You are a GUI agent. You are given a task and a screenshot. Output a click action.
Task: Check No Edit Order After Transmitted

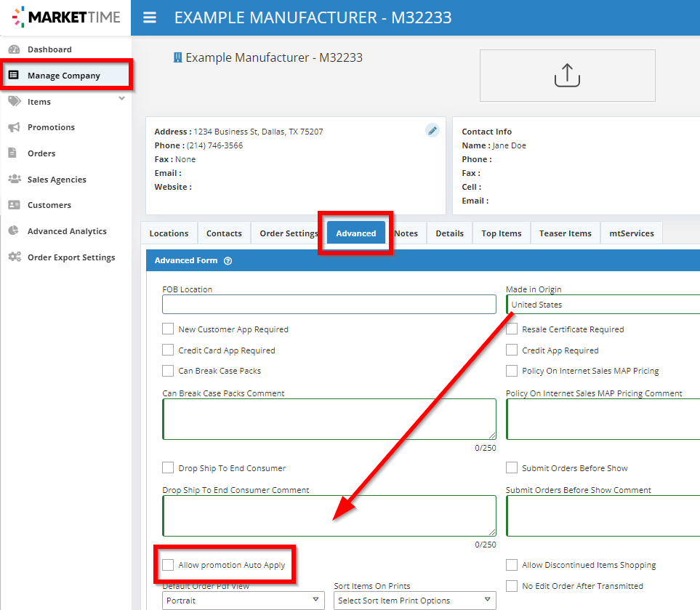pos(512,586)
